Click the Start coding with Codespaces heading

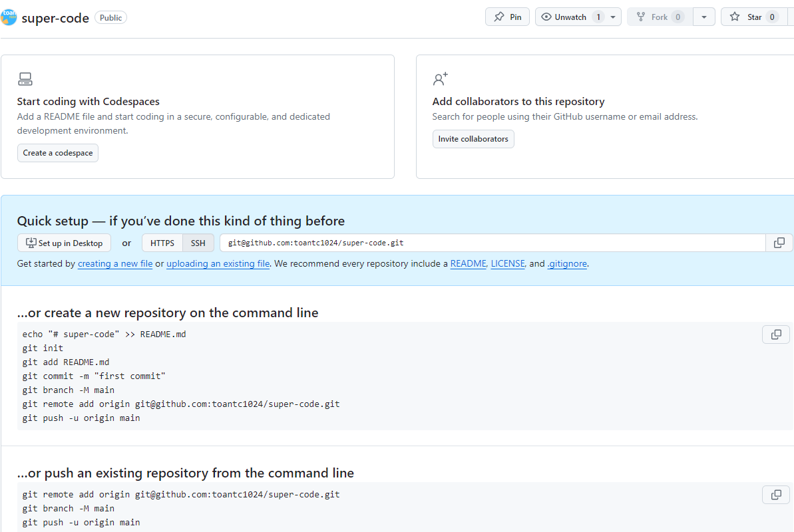(88, 102)
